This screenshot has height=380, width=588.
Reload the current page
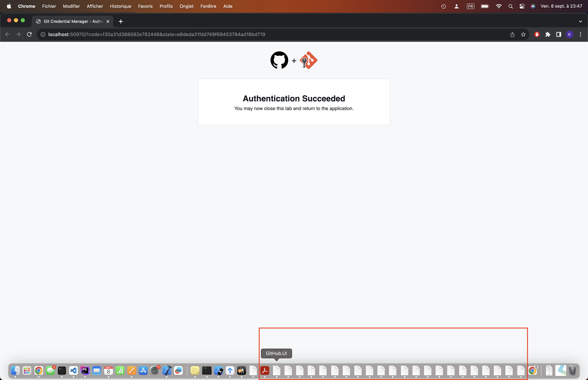29,34
